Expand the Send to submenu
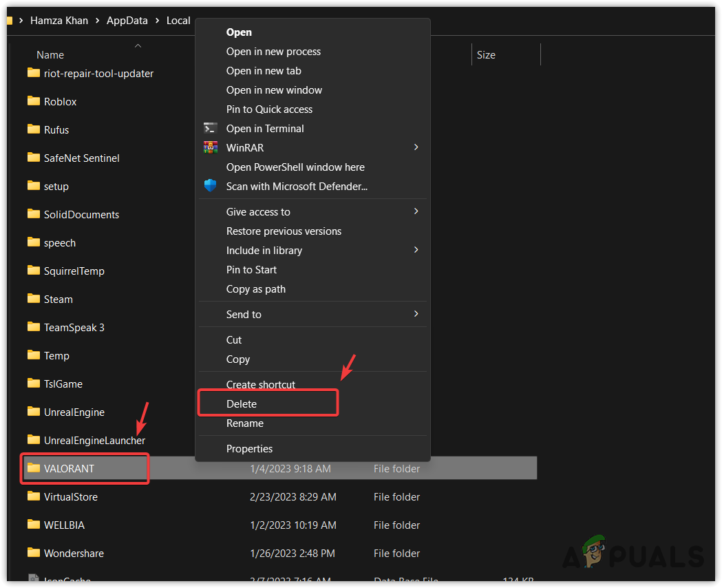 click(416, 314)
